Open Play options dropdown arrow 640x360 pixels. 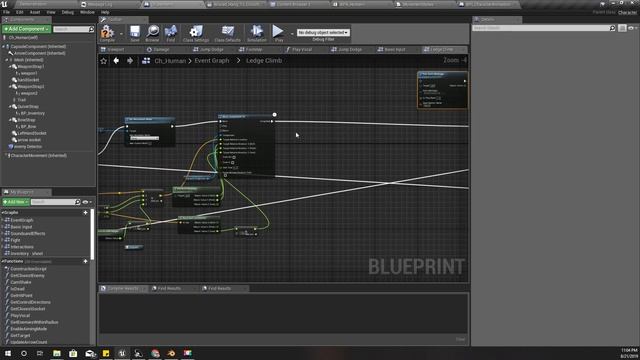(x=292, y=33)
